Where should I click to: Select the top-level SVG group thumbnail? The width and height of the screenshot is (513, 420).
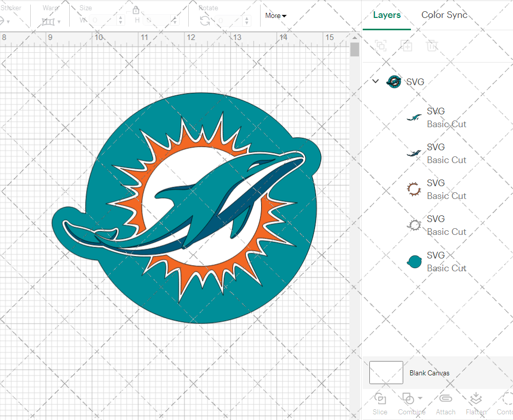tap(393, 82)
